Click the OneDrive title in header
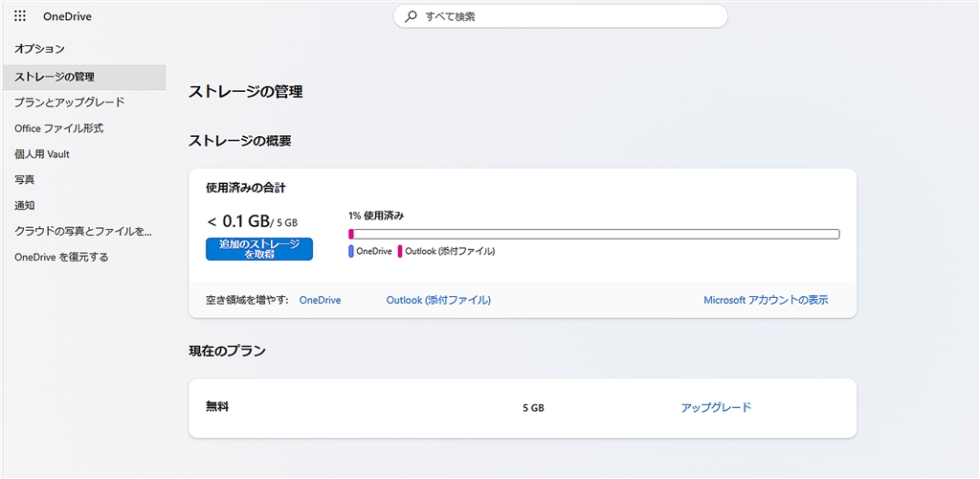This screenshot has height=479, width=980. 68,17
